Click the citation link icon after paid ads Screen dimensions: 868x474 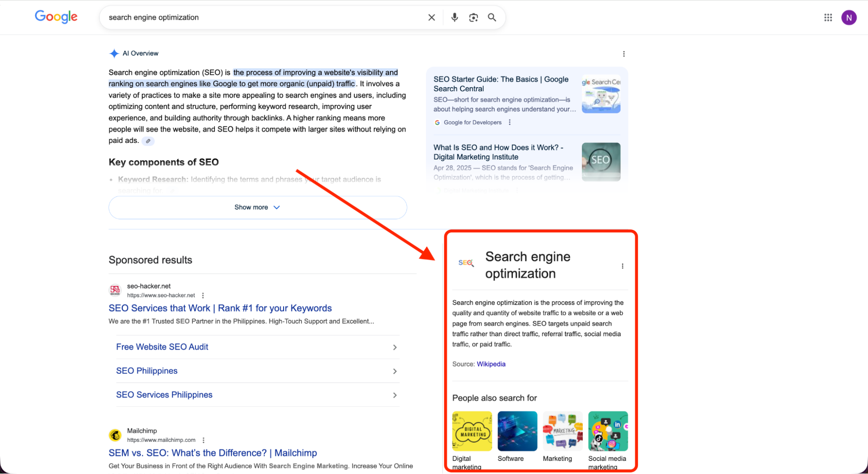click(148, 141)
